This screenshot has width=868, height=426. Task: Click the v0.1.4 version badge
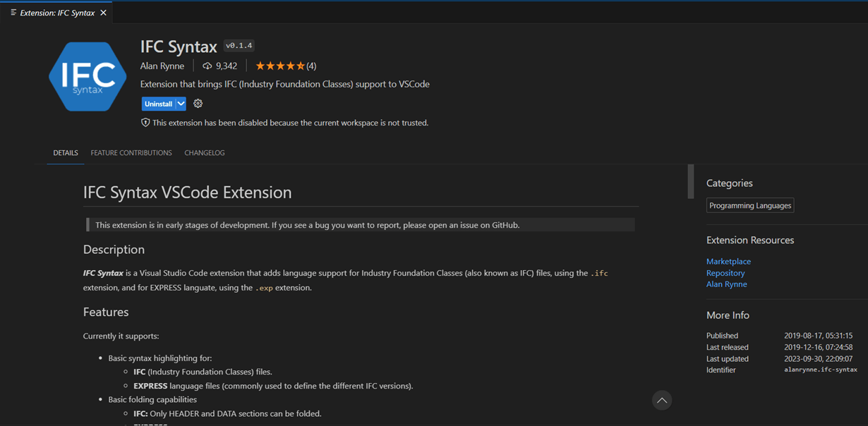point(239,46)
